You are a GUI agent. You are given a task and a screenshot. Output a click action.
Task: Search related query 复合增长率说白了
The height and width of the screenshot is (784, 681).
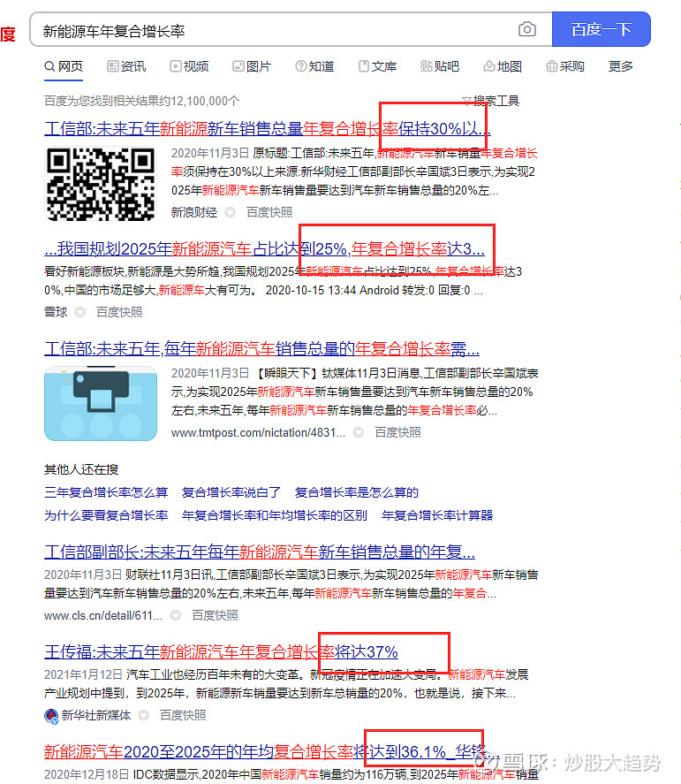231,492
